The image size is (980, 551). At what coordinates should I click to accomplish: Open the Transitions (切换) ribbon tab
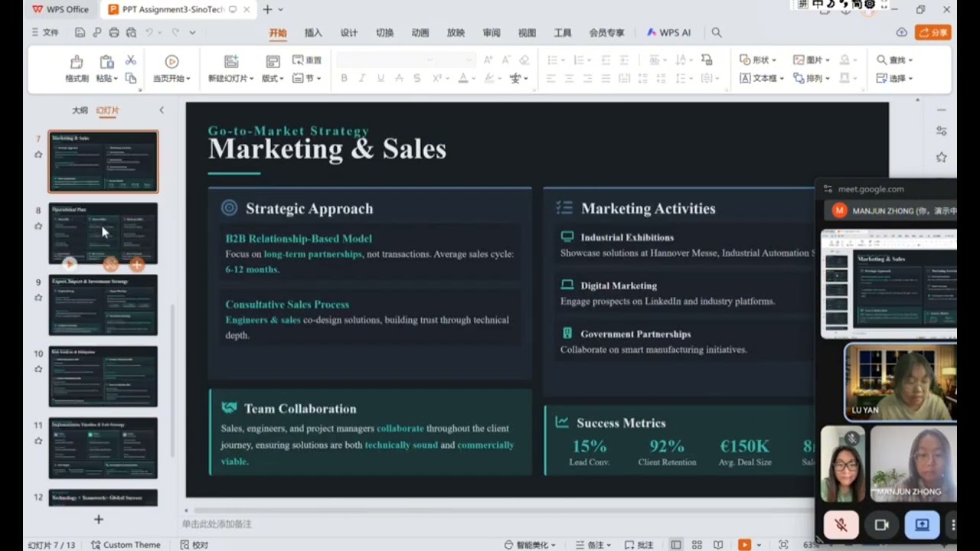pos(384,33)
